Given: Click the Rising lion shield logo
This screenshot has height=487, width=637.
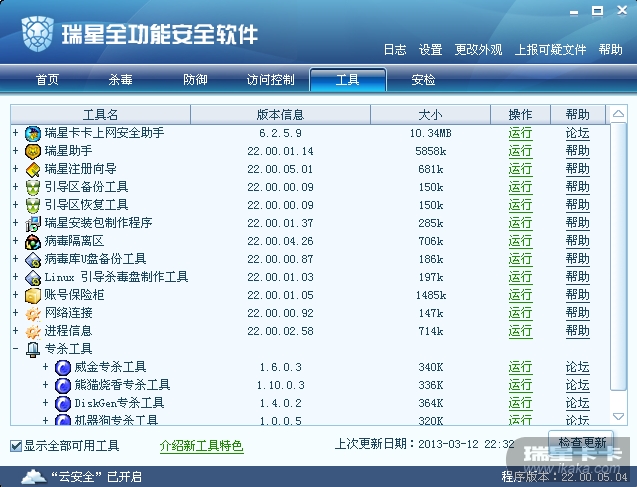Looking at the screenshot, I should [x=37, y=34].
